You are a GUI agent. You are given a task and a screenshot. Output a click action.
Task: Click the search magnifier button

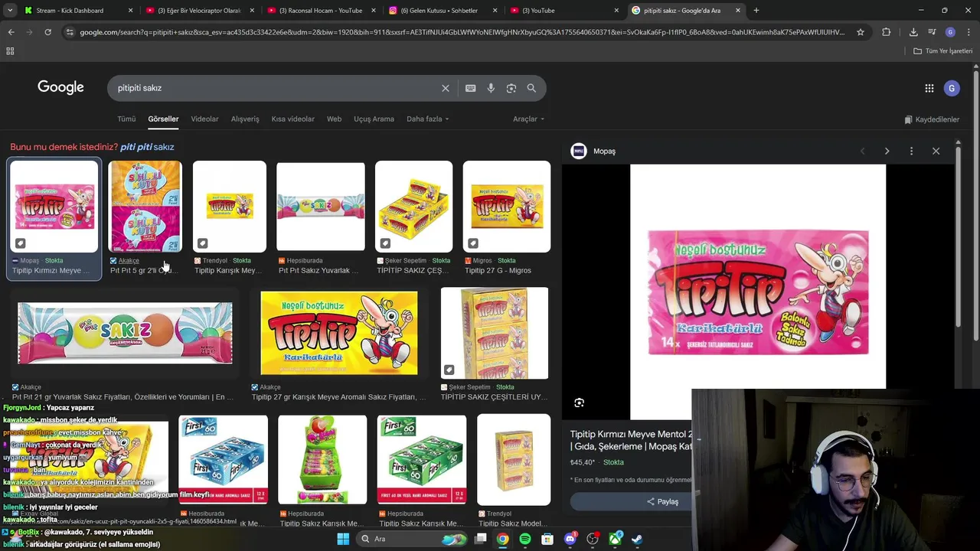pos(531,88)
